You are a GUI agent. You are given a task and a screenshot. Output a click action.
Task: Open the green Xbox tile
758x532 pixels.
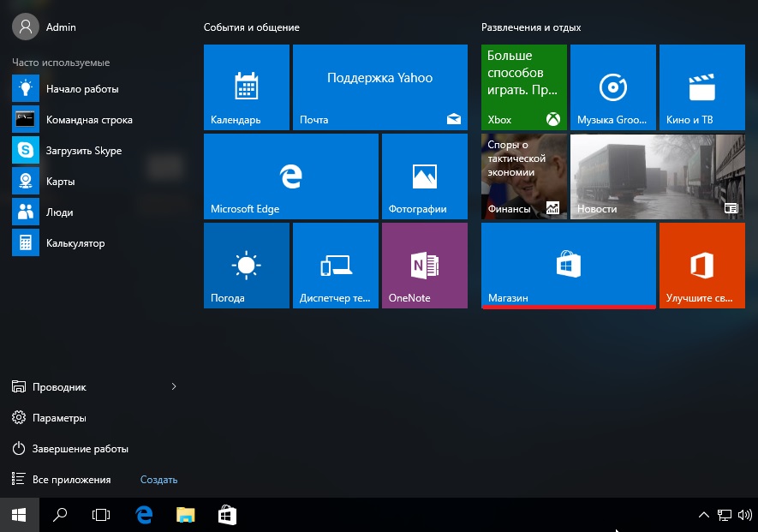click(x=524, y=87)
